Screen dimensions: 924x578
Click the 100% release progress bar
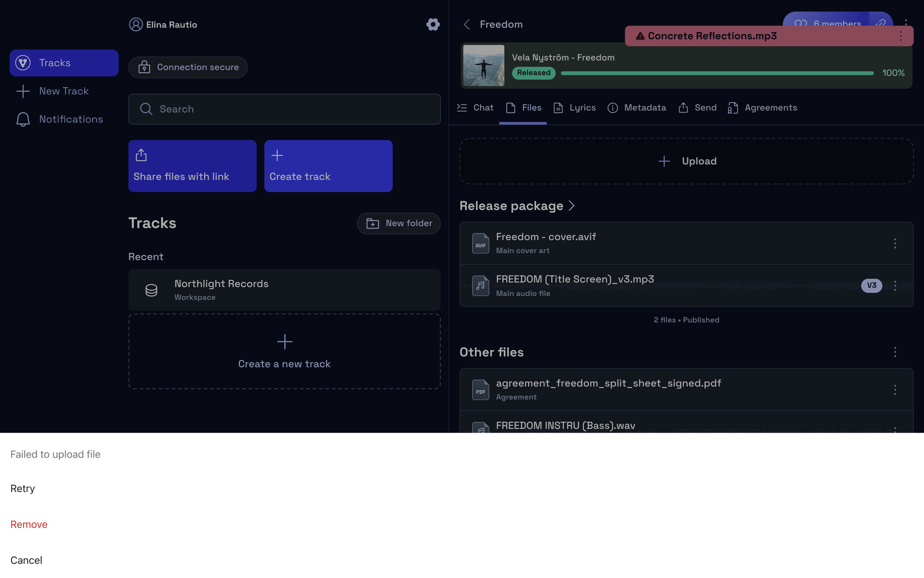(x=717, y=73)
